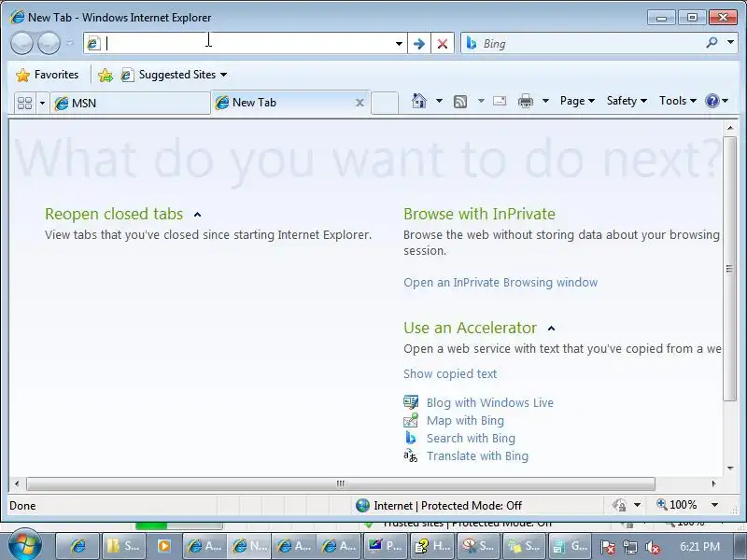Screen dimensions: 747x560
Task: Switch to the MSN tab
Action: (x=130, y=103)
